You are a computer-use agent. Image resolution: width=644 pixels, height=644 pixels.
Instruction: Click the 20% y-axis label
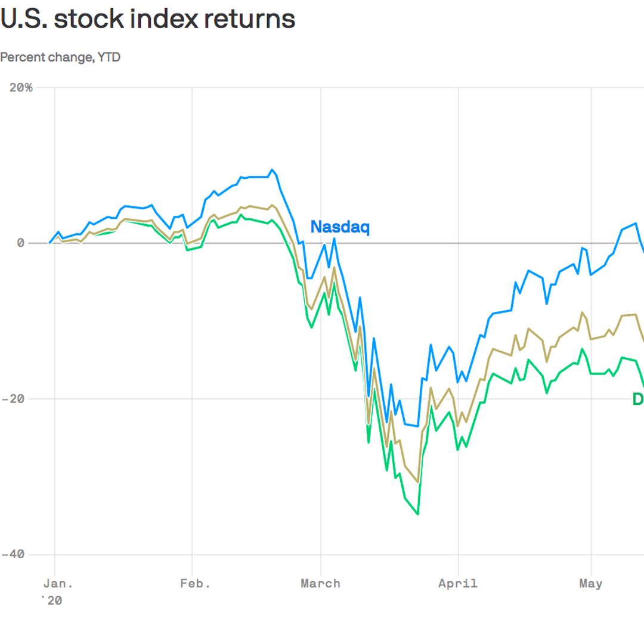20,88
